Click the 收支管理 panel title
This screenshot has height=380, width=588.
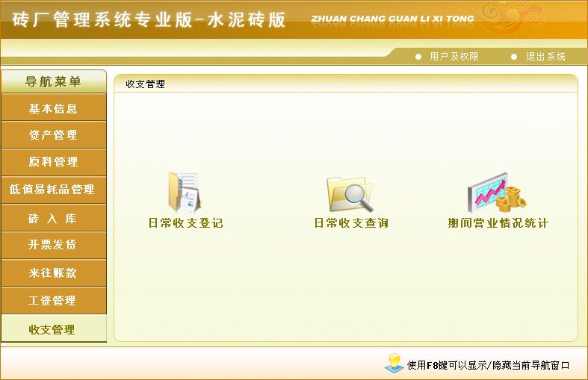[x=146, y=84]
